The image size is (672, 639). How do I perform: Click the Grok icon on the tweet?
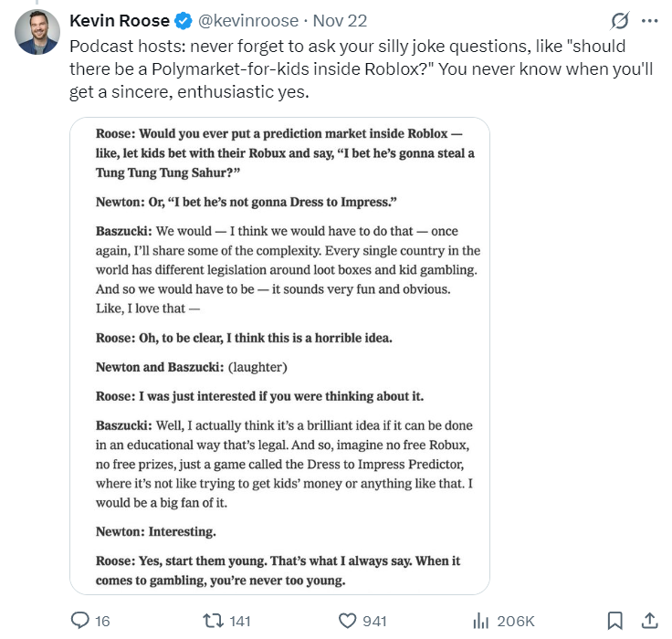(x=619, y=20)
